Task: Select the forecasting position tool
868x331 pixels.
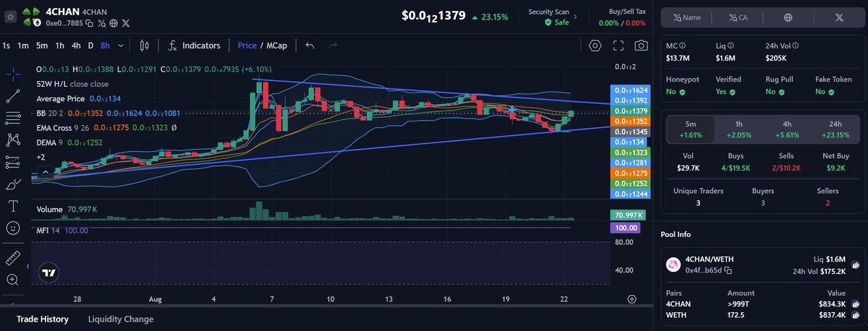Action: tap(13, 161)
